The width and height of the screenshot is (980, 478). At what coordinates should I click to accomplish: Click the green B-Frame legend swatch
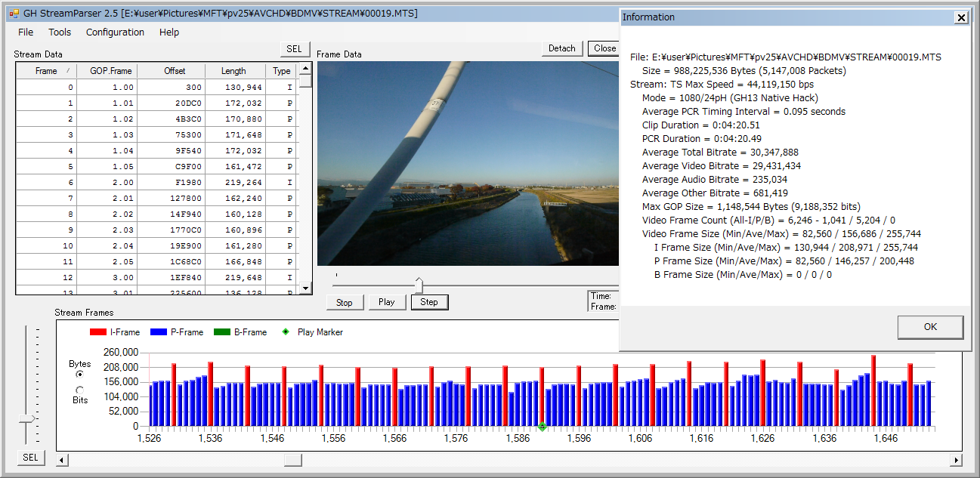pyautogui.click(x=220, y=332)
